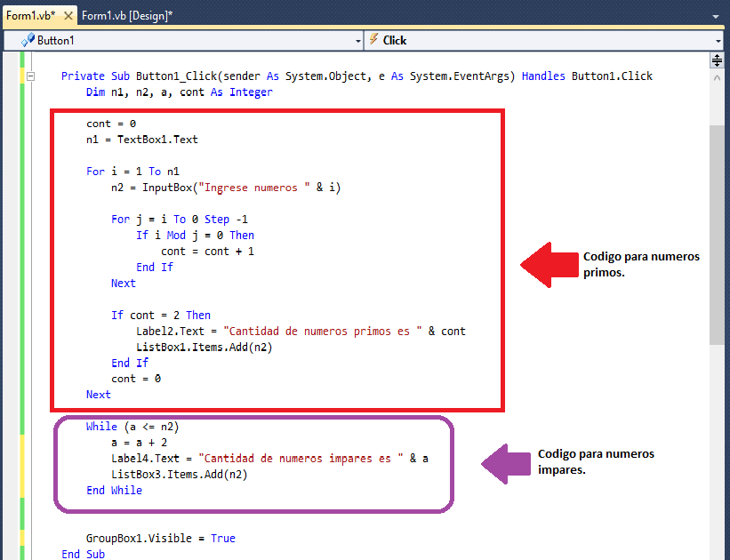
Task: Switch to the Form1.vb code tab
Action: pyautogui.click(x=29, y=16)
